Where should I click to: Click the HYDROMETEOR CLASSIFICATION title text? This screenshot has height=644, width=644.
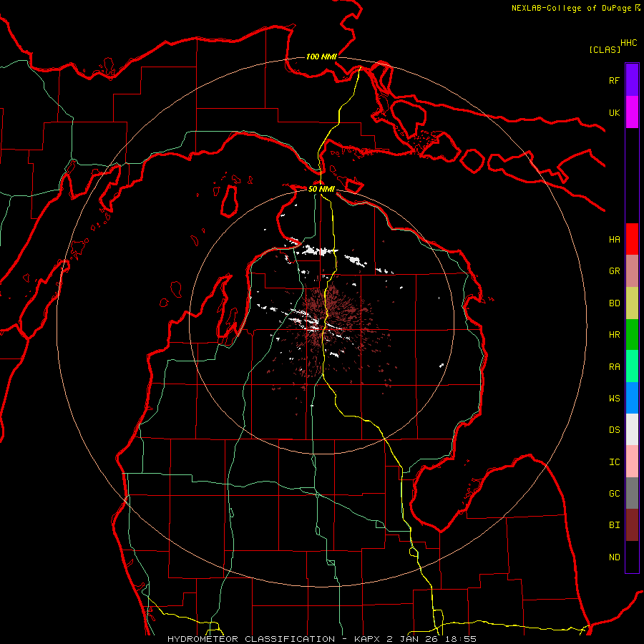251,639
